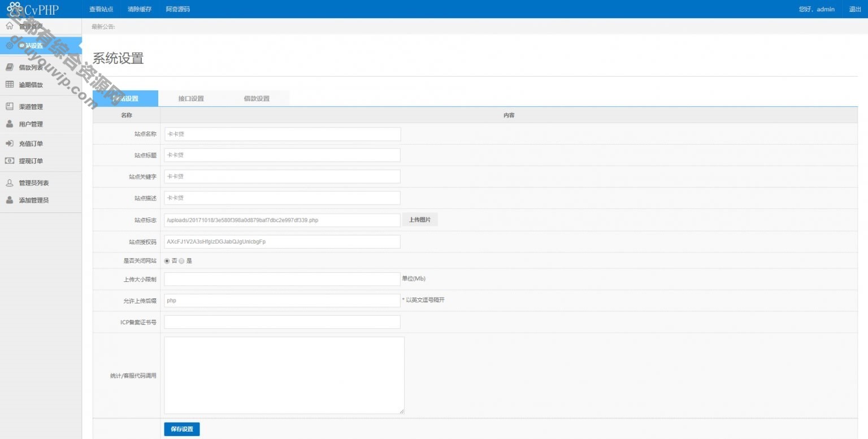Click the 保存设置 button
Image resolution: width=868 pixels, height=439 pixels.
click(x=182, y=429)
